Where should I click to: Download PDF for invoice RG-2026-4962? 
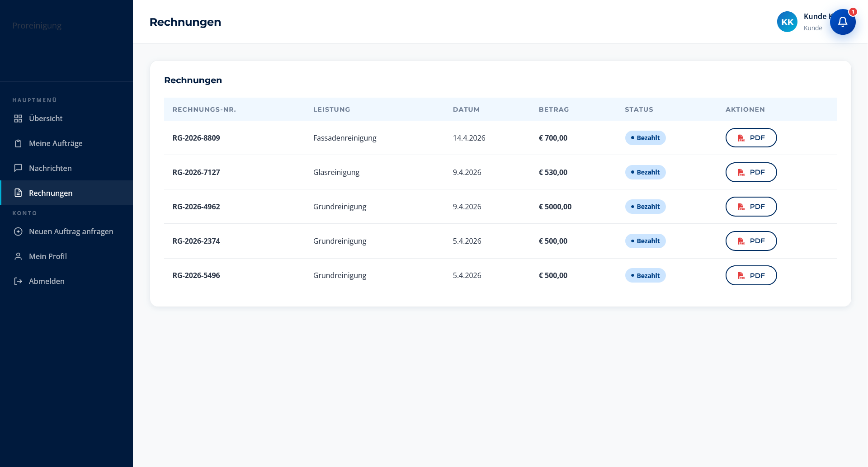751,207
